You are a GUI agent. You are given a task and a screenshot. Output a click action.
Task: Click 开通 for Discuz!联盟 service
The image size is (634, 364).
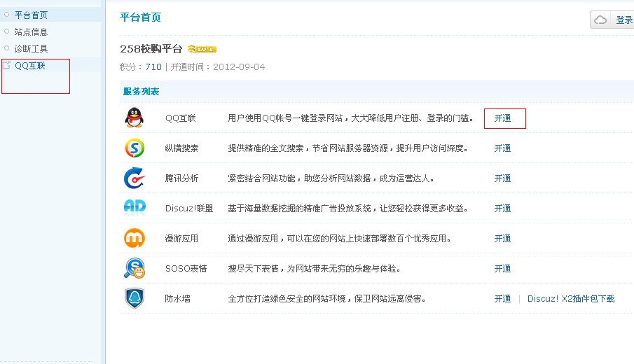point(502,209)
